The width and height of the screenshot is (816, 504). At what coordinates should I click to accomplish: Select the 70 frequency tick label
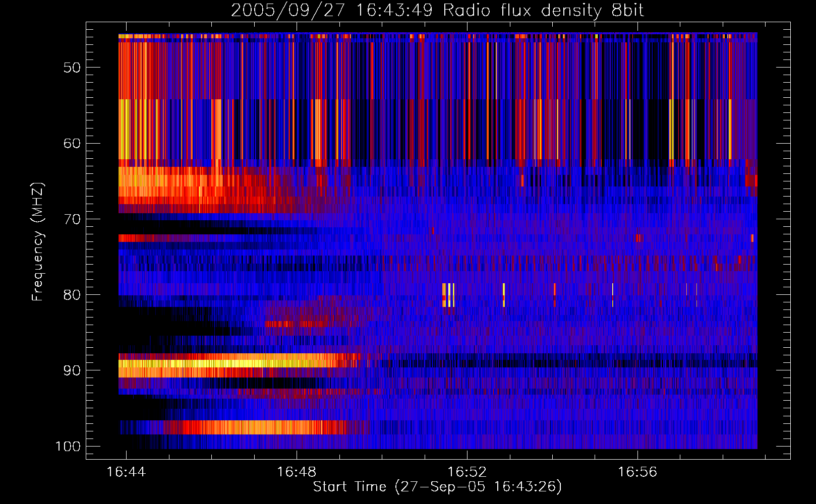pos(72,219)
